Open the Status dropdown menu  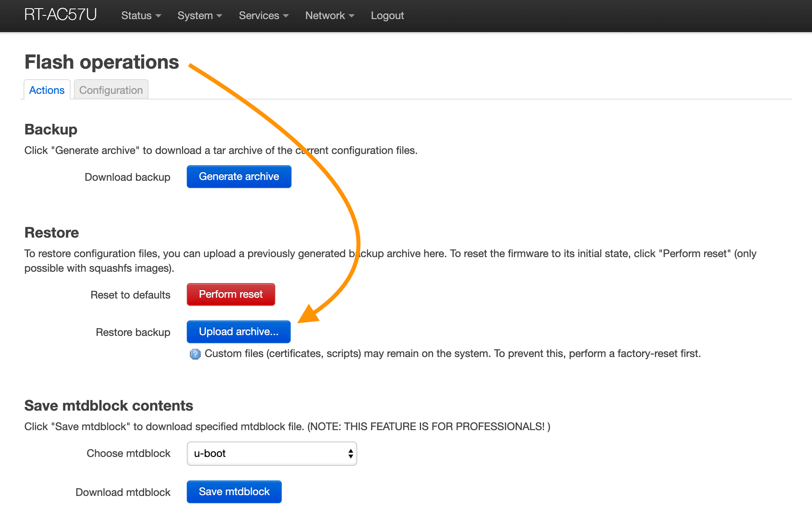tap(141, 15)
